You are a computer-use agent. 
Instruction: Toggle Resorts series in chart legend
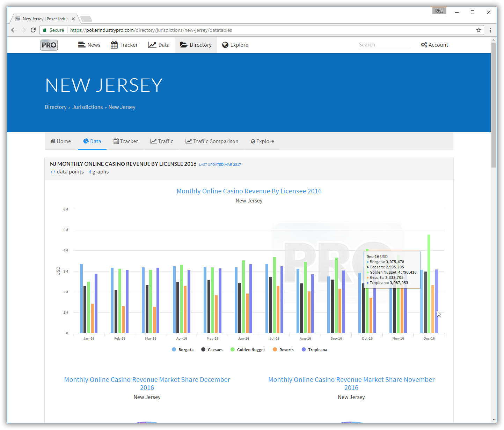[x=283, y=350]
